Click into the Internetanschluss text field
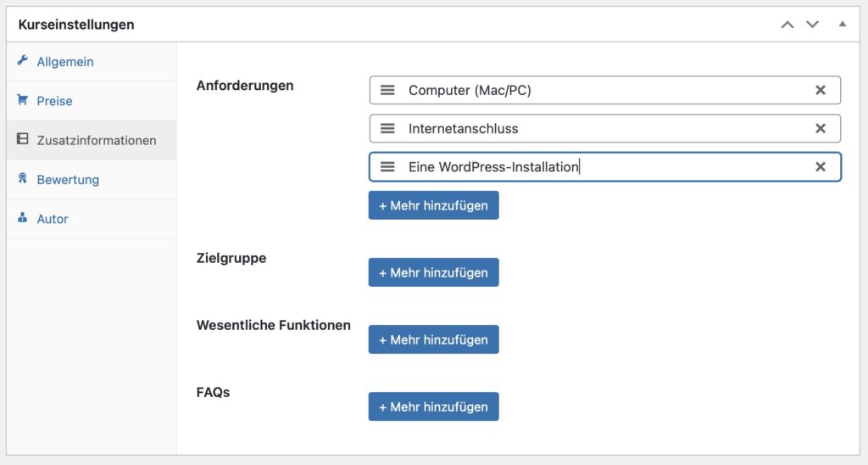The image size is (868, 465). [x=605, y=129]
